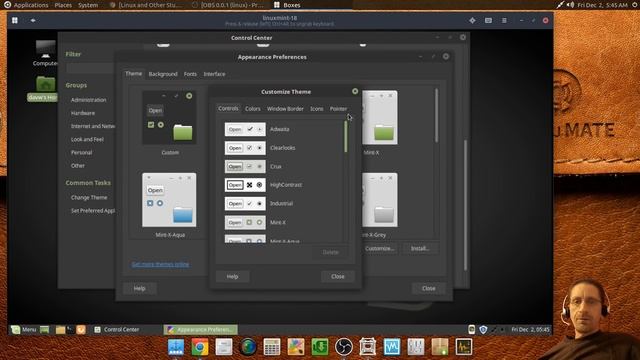
Task: Open Boxes fullscreen/pointer icon
Action: 472,20
